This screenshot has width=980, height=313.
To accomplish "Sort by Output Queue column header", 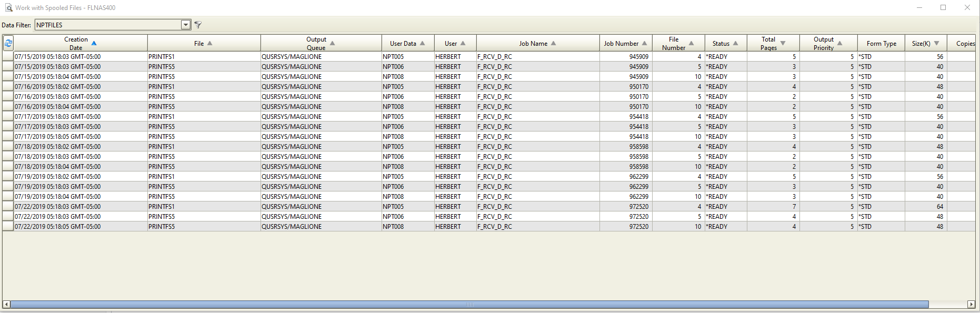I will [321, 43].
